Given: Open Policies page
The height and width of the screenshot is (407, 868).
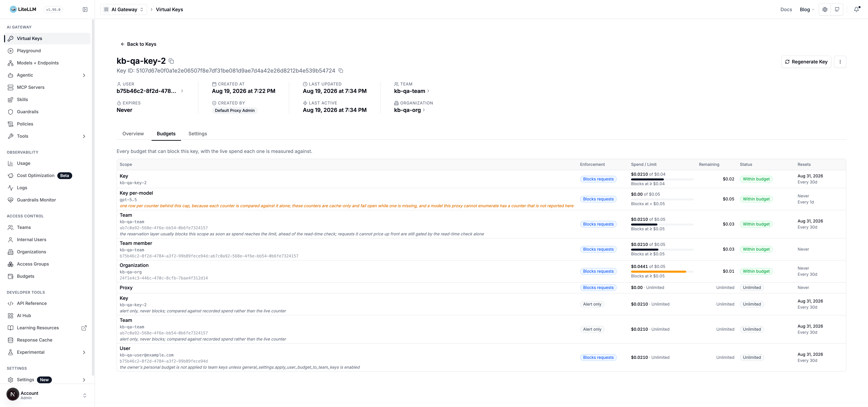Looking at the screenshot, I should 47,124.
